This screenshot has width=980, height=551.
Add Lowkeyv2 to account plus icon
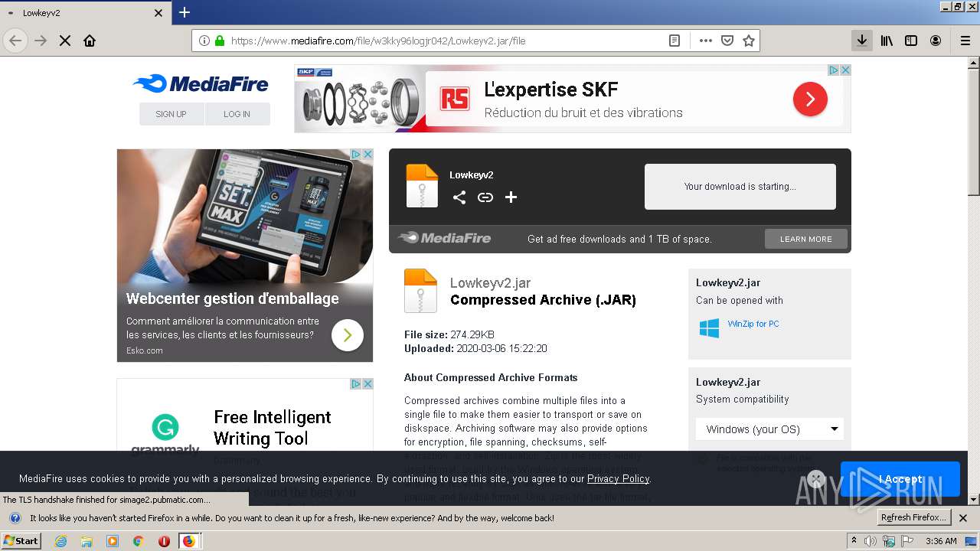tap(511, 197)
